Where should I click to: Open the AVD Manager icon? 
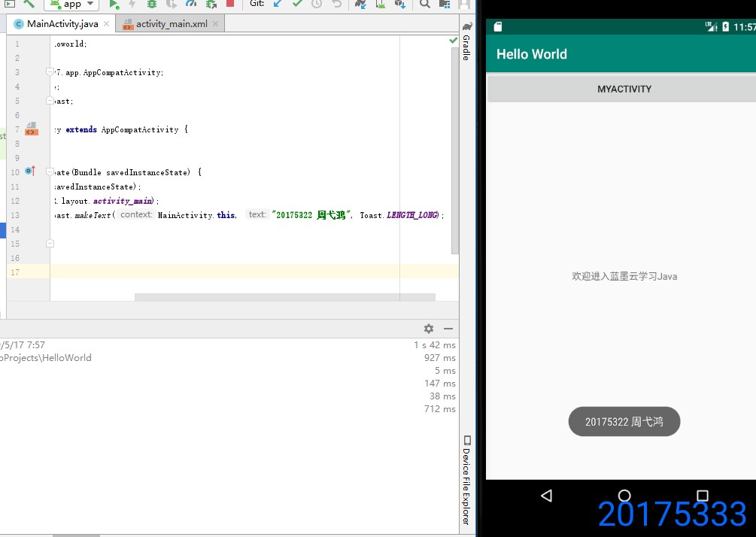pyautogui.click(x=381, y=5)
